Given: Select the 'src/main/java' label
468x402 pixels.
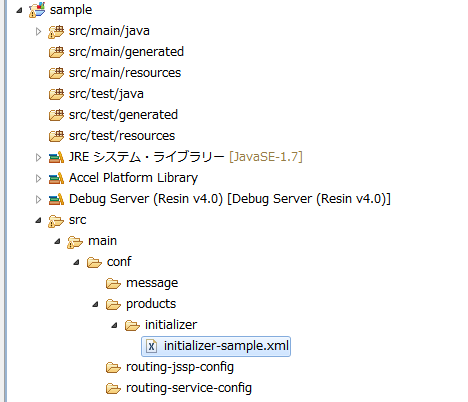Looking at the screenshot, I should 109,31.
